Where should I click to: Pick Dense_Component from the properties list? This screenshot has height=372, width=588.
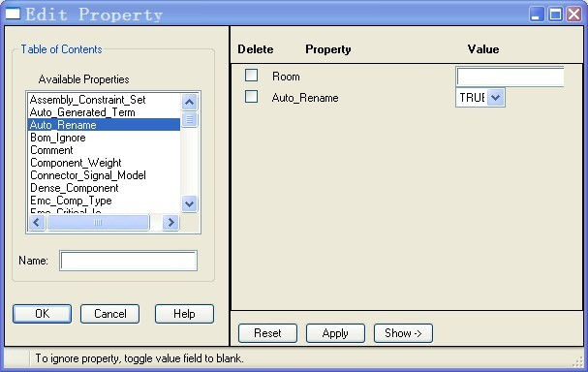coord(104,188)
